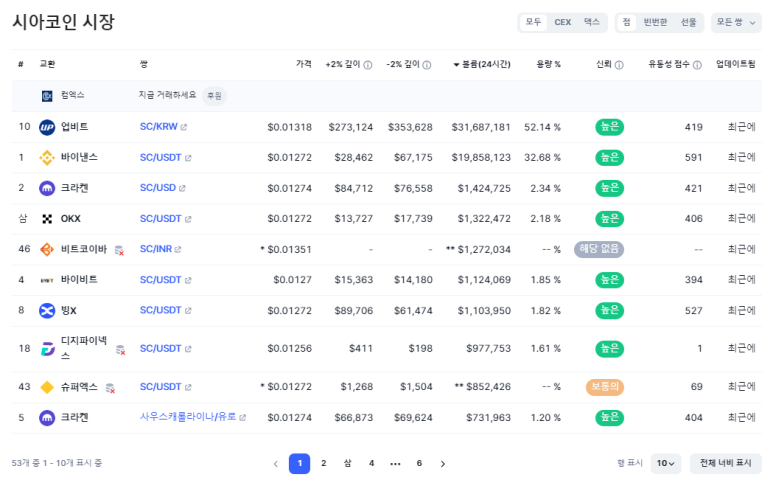Sort by 가격 column header
Screen dimensions: 773x480
coord(304,64)
